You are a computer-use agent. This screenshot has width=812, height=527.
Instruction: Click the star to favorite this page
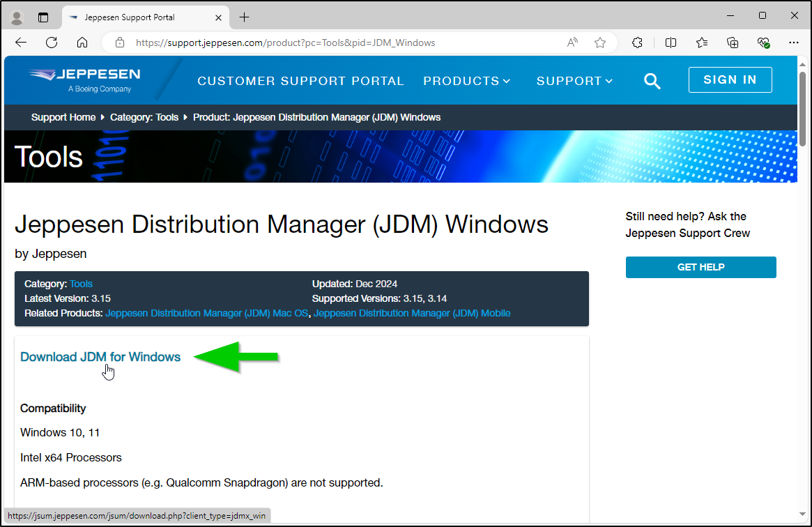click(600, 43)
